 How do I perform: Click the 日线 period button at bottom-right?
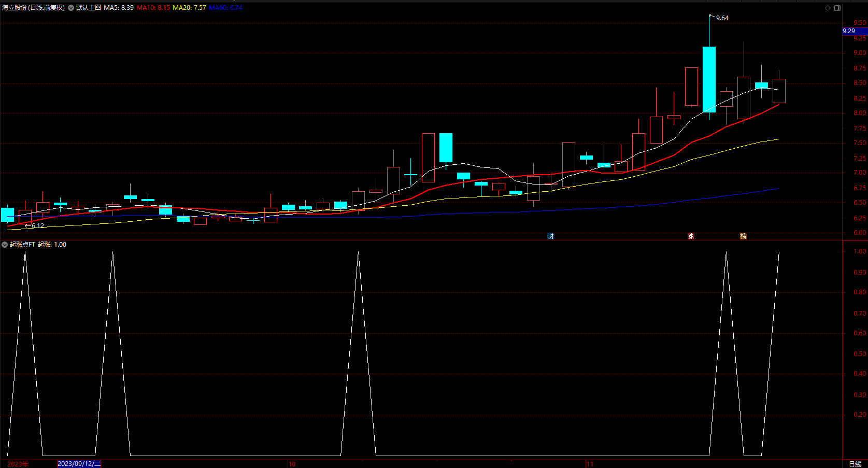(x=855, y=464)
